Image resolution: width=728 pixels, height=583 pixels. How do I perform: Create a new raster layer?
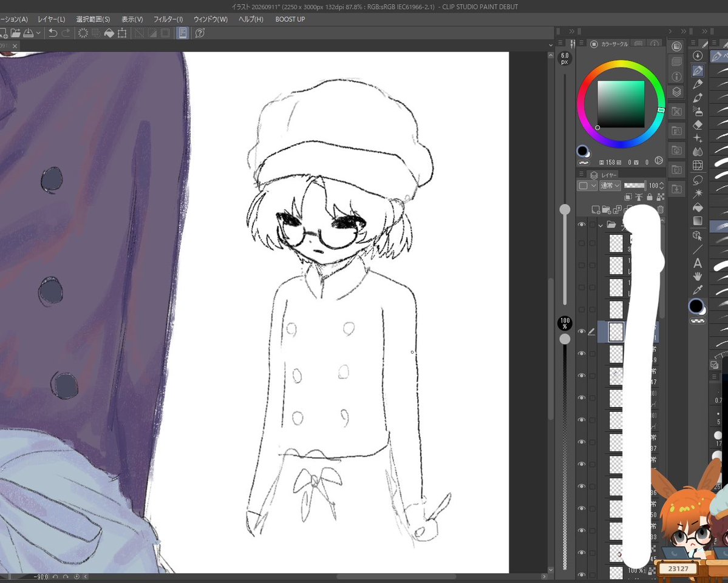tap(596, 210)
